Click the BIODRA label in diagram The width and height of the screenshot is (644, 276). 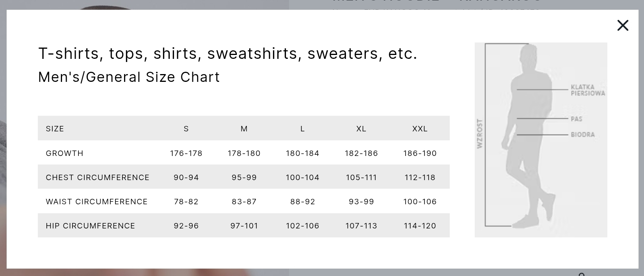coord(583,134)
